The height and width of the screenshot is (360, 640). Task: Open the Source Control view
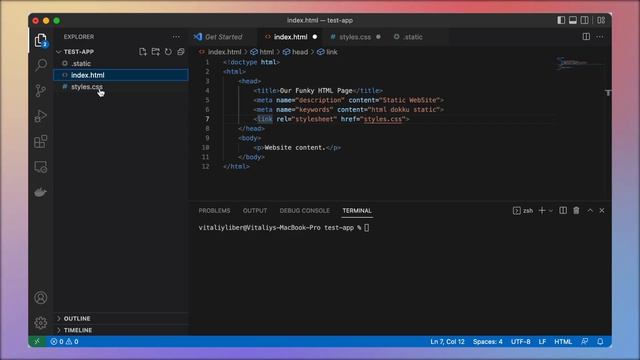coord(41,91)
